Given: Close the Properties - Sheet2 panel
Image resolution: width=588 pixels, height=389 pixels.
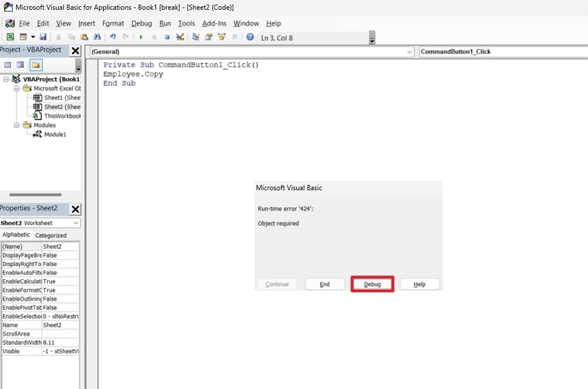Looking at the screenshot, I should [x=75, y=209].
